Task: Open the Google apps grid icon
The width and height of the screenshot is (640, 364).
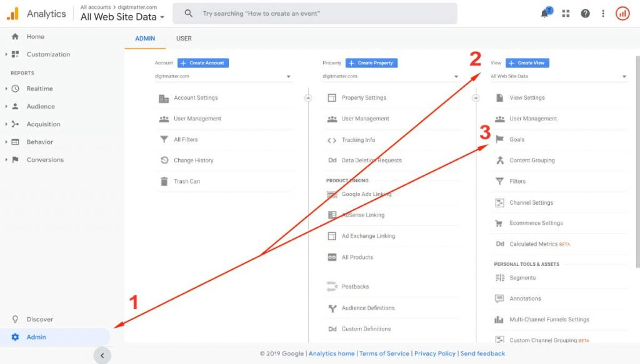Action: pos(566,14)
